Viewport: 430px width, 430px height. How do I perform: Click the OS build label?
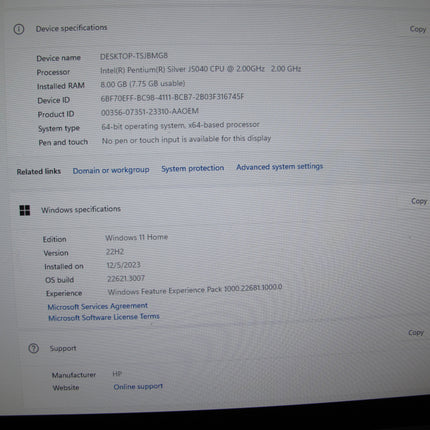[59, 280]
